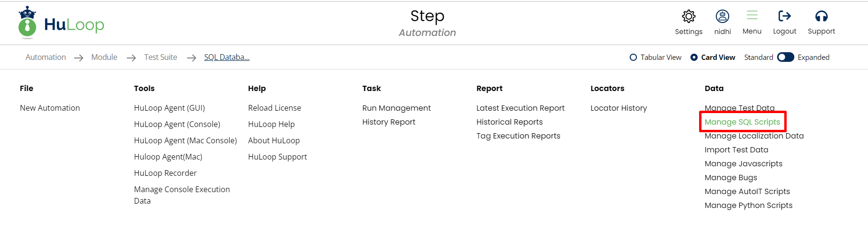
Task: Select the Tabular View radio button
Action: pyautogui.click(x=634, y=57)
